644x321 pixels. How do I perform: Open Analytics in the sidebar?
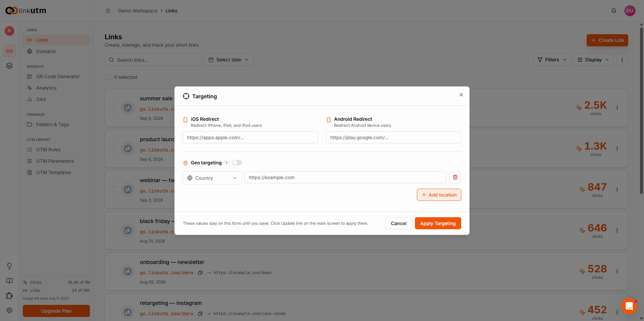[x=56, y=88]
